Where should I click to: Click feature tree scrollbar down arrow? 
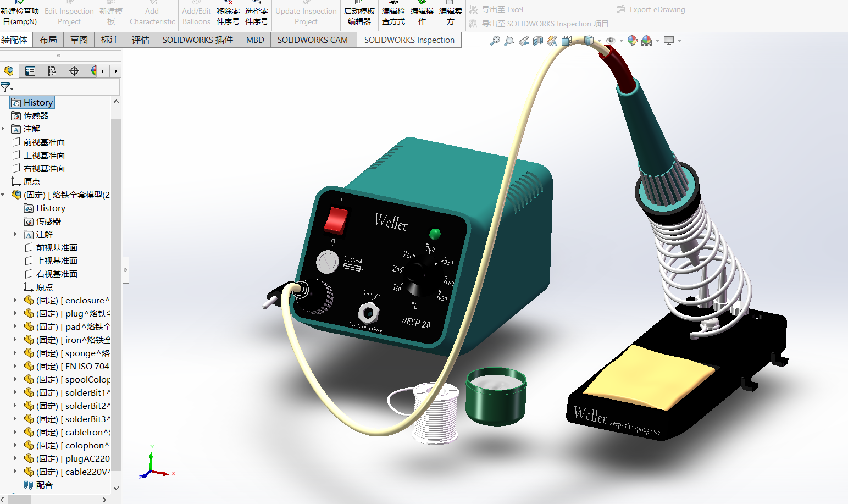[116, 488]
